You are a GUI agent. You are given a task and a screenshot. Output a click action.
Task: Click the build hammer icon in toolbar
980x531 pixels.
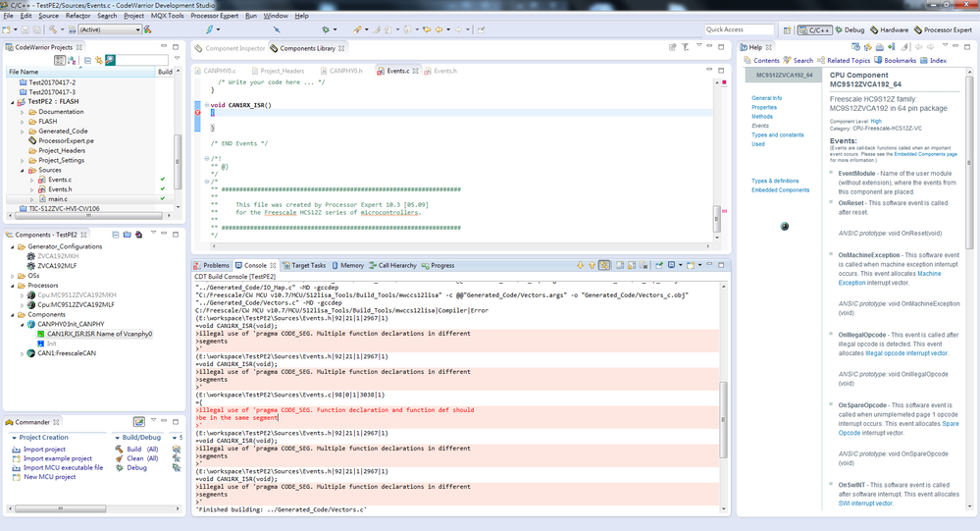pyautogui.click(x=53, y=29)
